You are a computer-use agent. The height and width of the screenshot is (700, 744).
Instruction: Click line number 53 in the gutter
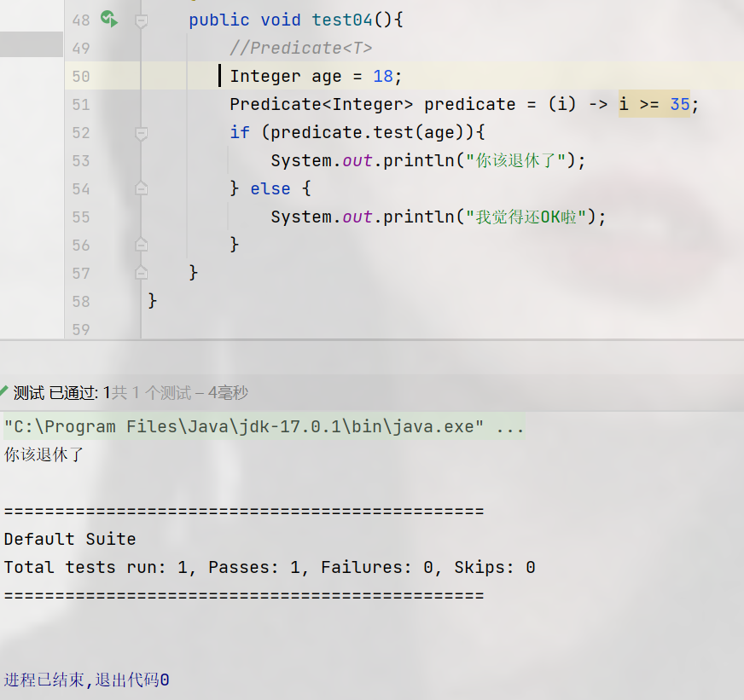click(81, 161)
